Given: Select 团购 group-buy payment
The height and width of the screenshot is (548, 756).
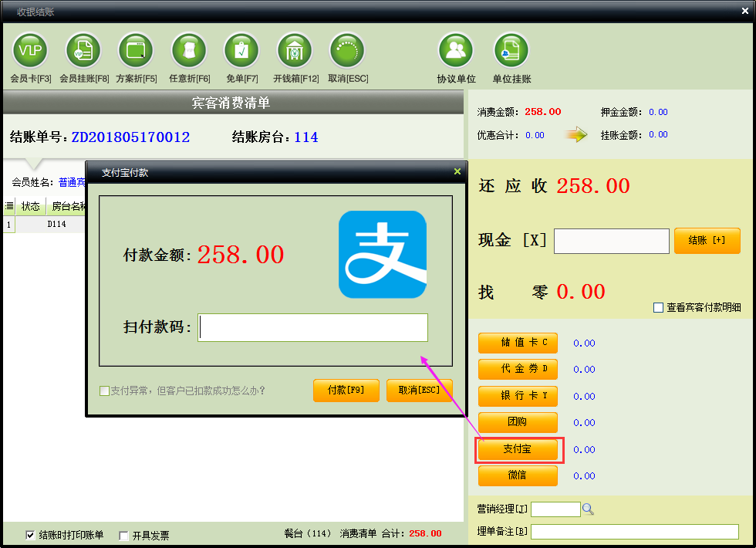Looking at the screenshot, I should click(518, 423).
